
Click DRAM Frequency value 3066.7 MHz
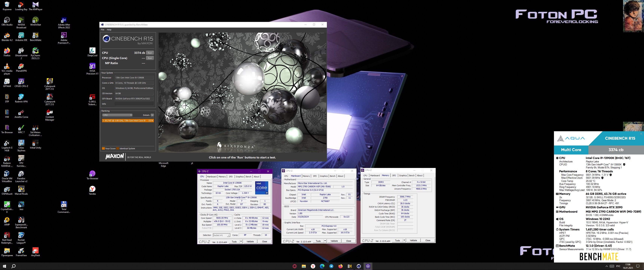[405, 197]
